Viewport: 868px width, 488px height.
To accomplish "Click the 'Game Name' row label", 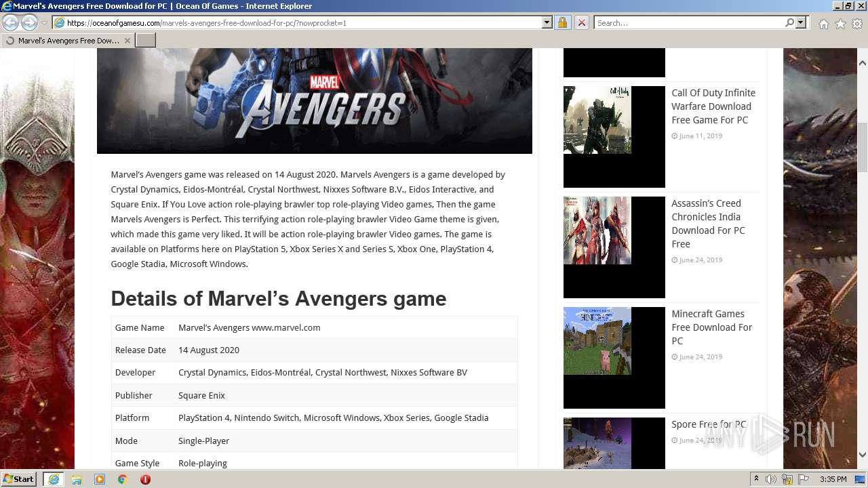I will 140,327.
